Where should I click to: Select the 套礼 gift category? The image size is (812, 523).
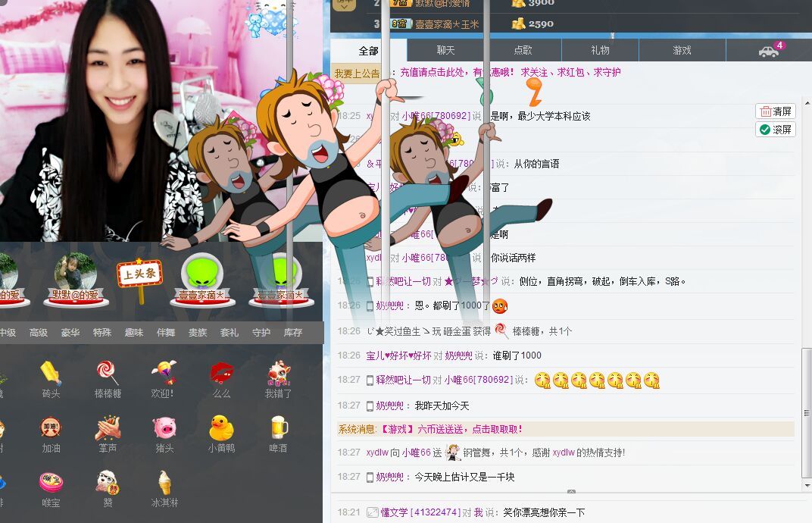[x=229, y=332]
